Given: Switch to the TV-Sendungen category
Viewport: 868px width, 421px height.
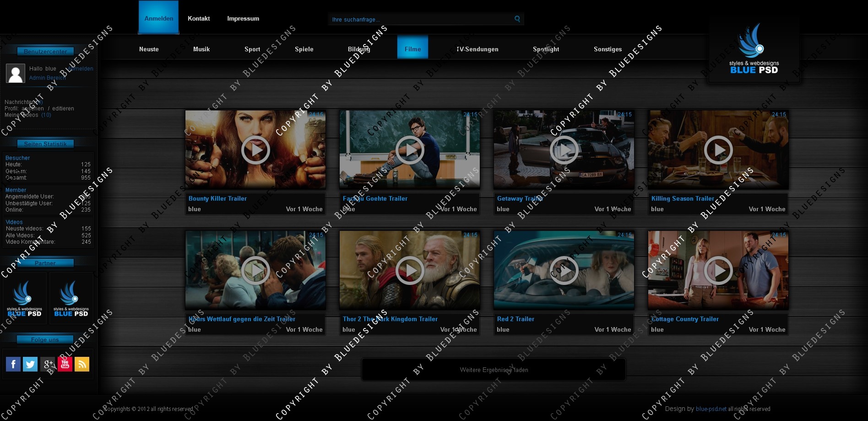Looking at the screenshot, I should click(477, 49).
